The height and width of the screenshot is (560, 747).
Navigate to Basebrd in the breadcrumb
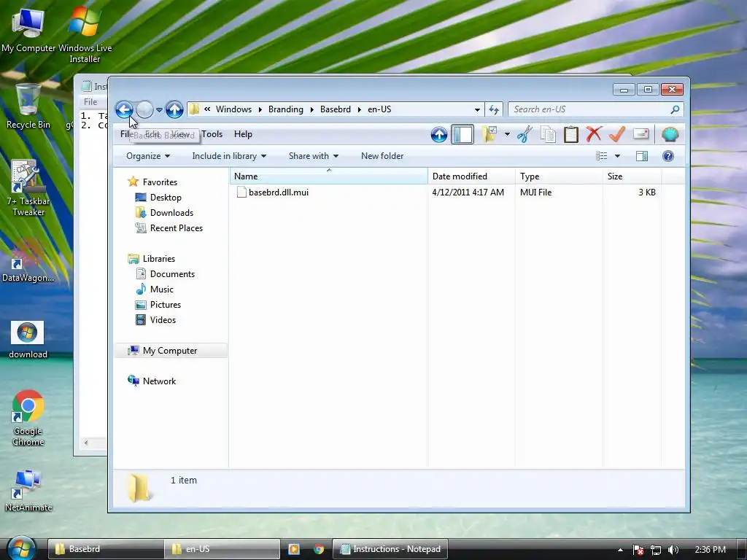coord(336,109)
